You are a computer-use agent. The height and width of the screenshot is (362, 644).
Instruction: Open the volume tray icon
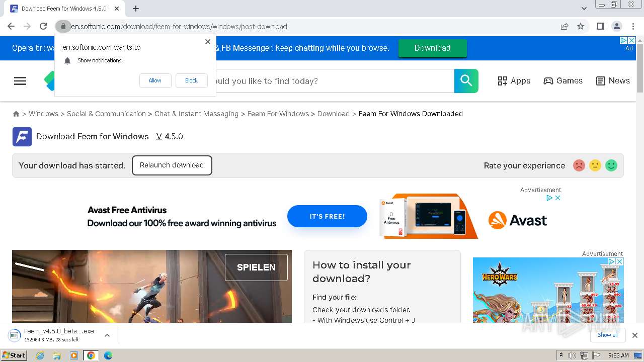pos(572,355)
